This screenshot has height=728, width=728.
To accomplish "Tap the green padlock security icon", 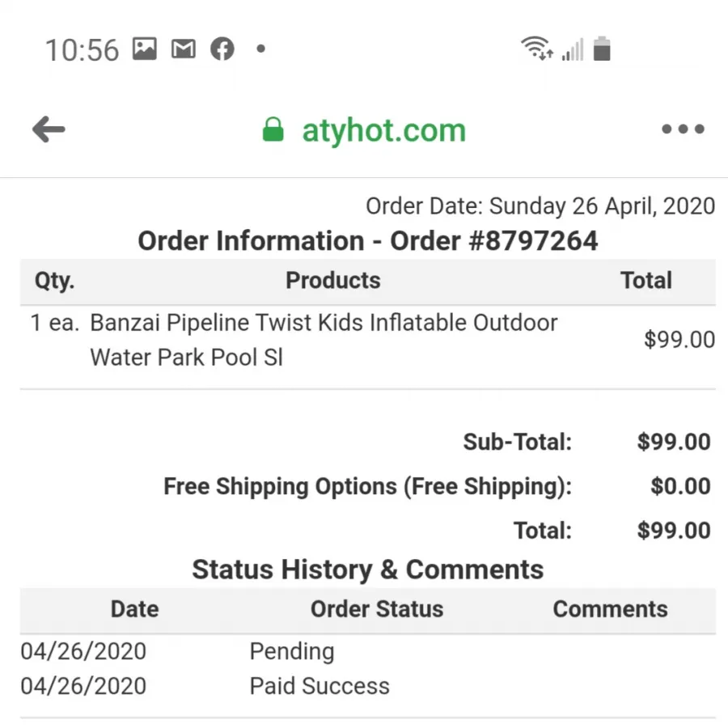I will pyautogui.click(x=273, y=129).
